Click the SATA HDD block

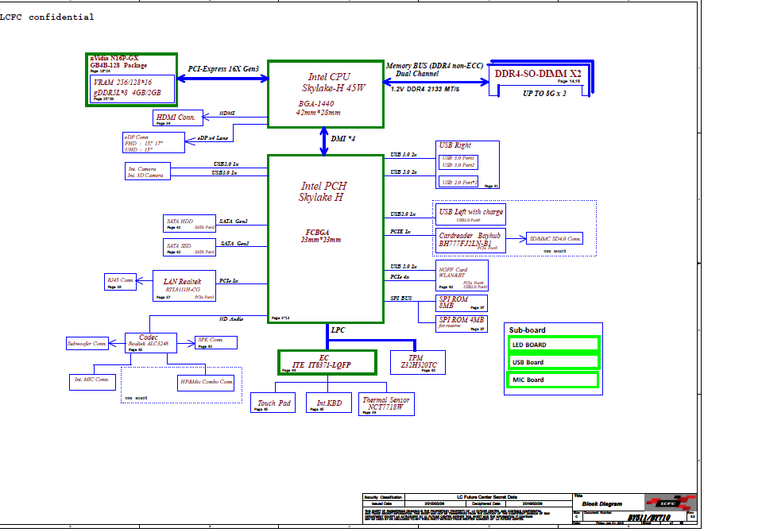pos(190,223)
